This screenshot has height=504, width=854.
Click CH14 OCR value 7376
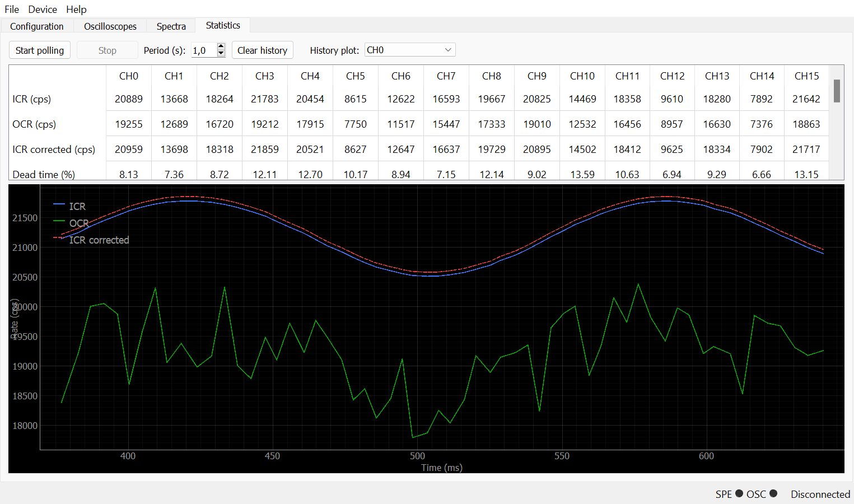point(762,124)
